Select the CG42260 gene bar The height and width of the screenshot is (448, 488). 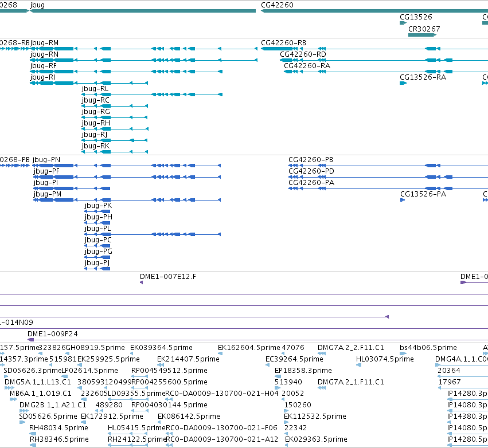(x=374, y=11)
